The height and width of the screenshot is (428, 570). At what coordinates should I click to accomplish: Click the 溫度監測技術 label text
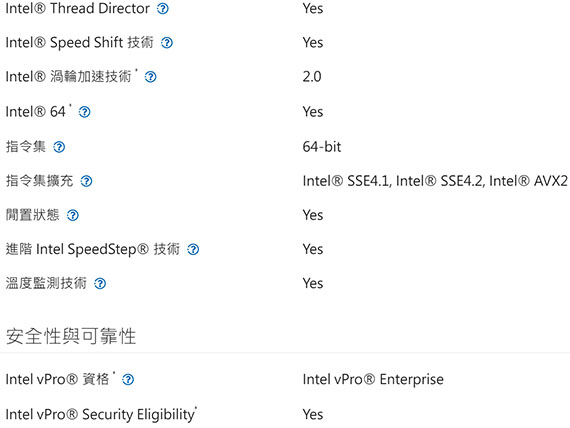[x=46, y=283]
